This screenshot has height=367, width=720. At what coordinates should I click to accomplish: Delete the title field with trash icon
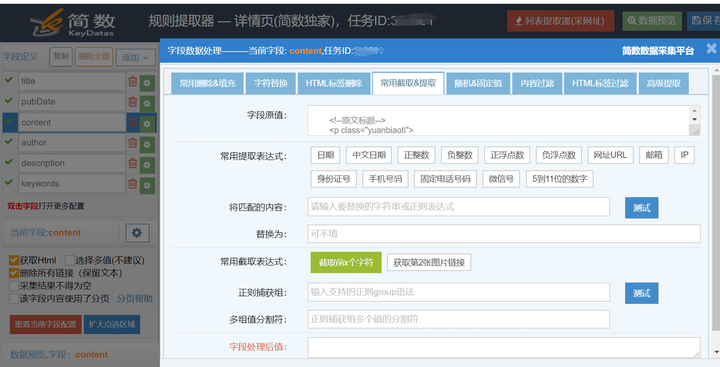click(x=133, y=81)
